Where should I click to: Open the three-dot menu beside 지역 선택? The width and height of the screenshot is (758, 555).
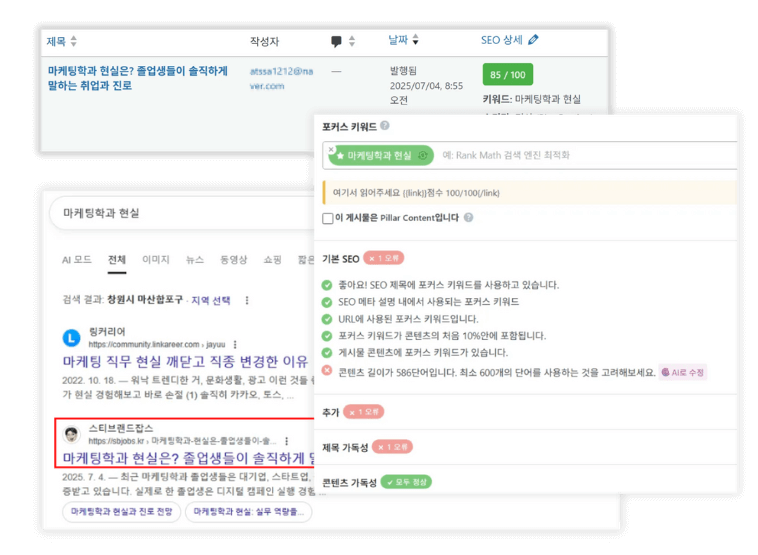(x=247, y=300)
